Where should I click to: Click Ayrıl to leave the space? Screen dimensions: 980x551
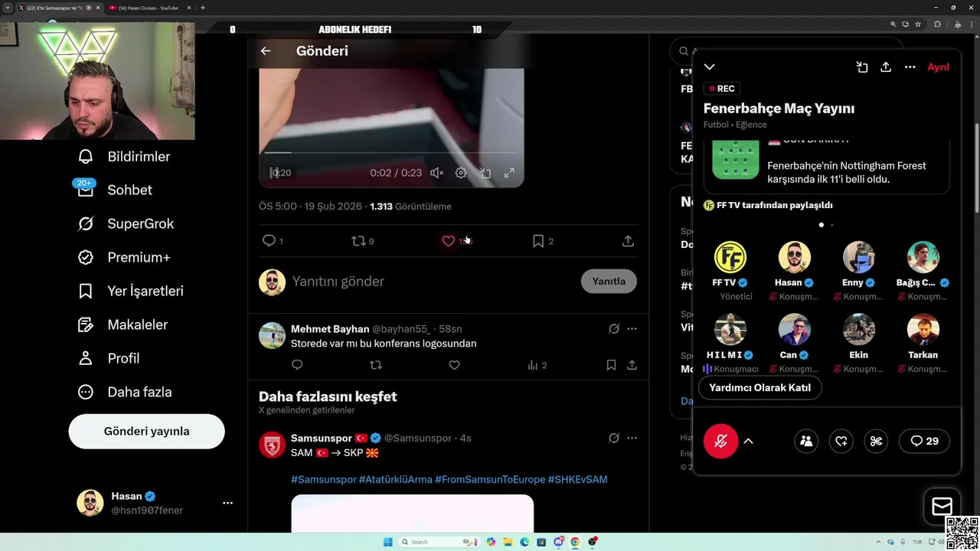[938, 67]
